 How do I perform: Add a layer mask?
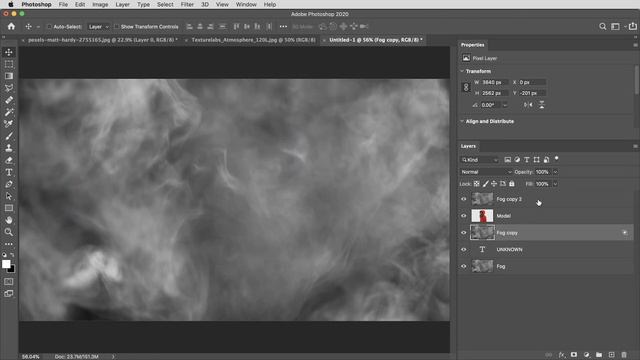574,355
